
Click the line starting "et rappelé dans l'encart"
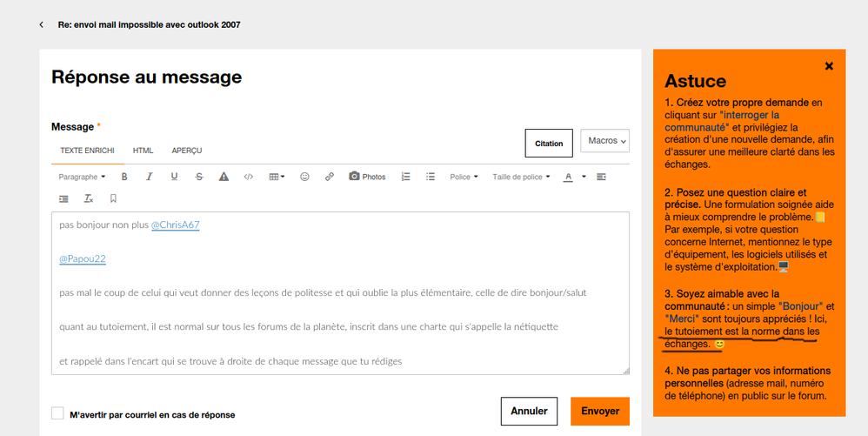[230, 361]
